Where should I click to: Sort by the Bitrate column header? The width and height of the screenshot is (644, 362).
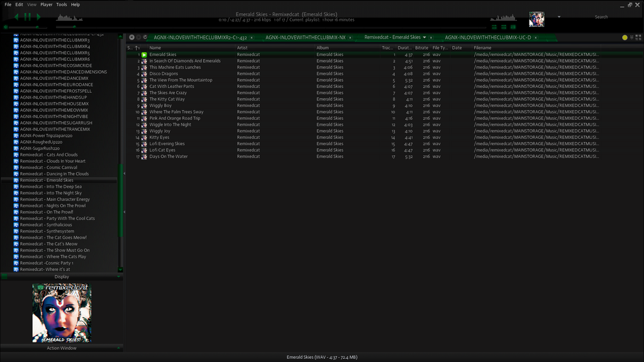pyautogui.click(x=422, y=48)
